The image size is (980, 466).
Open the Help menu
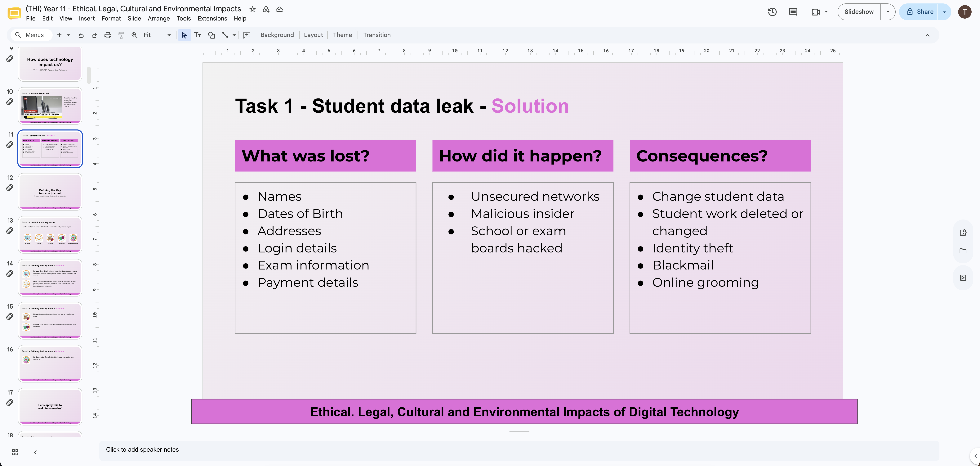tap(240, 18)
